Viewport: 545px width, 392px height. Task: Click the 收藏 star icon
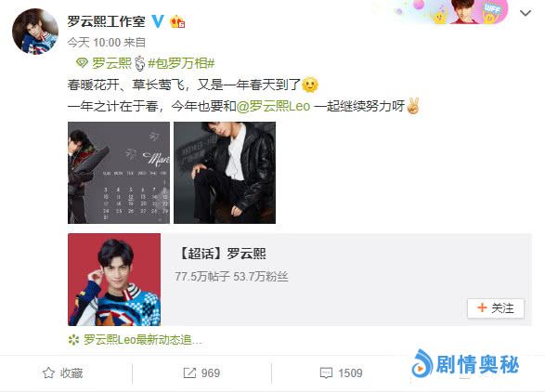pos(48,372)
